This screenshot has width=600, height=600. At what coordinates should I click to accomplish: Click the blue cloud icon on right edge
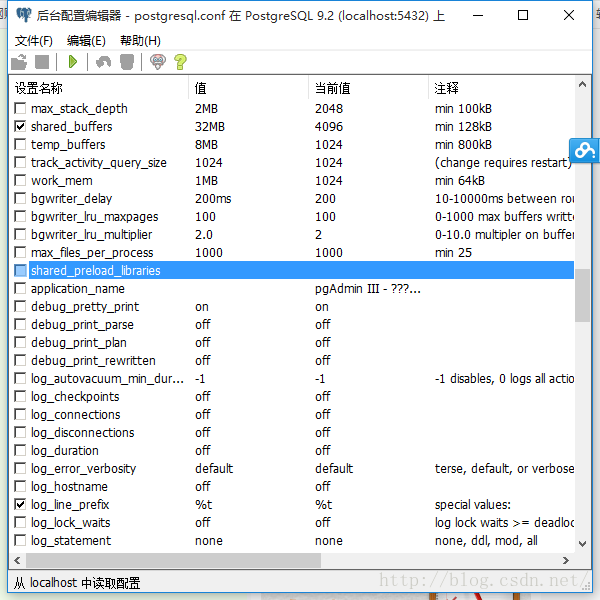pos(584,150)
